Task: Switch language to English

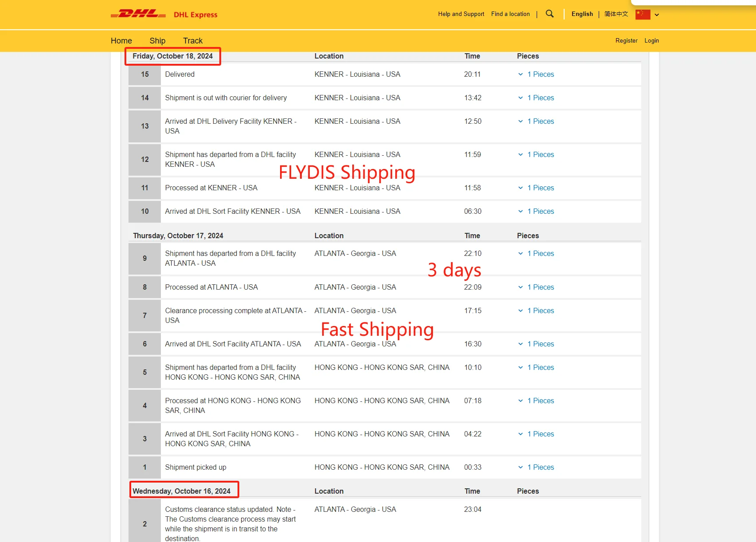Action: 582,14
